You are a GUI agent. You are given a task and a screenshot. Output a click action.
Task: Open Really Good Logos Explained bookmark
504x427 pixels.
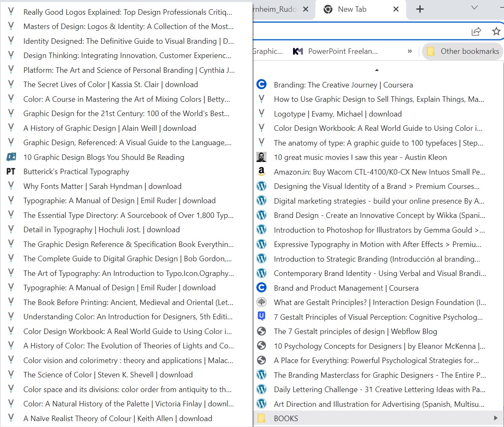click(x=126, y=12)
